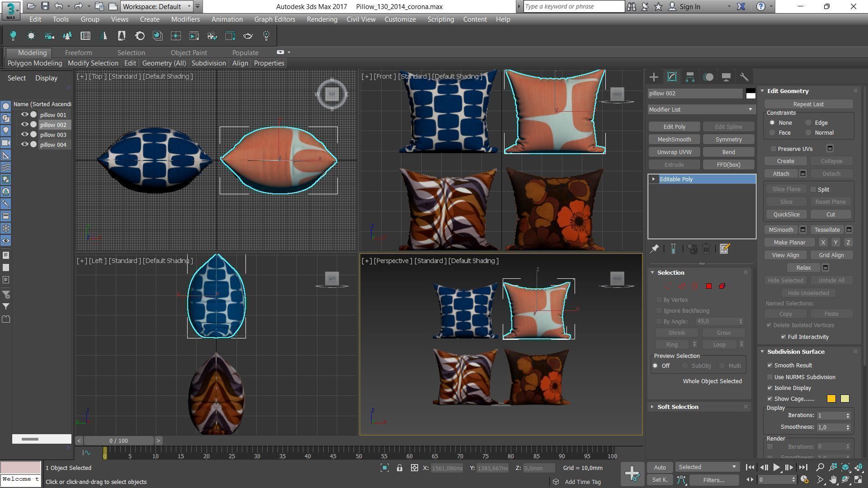Click the Auto key button
The width and height of the screenshot is (868, 488).
(x=660, y=468)
